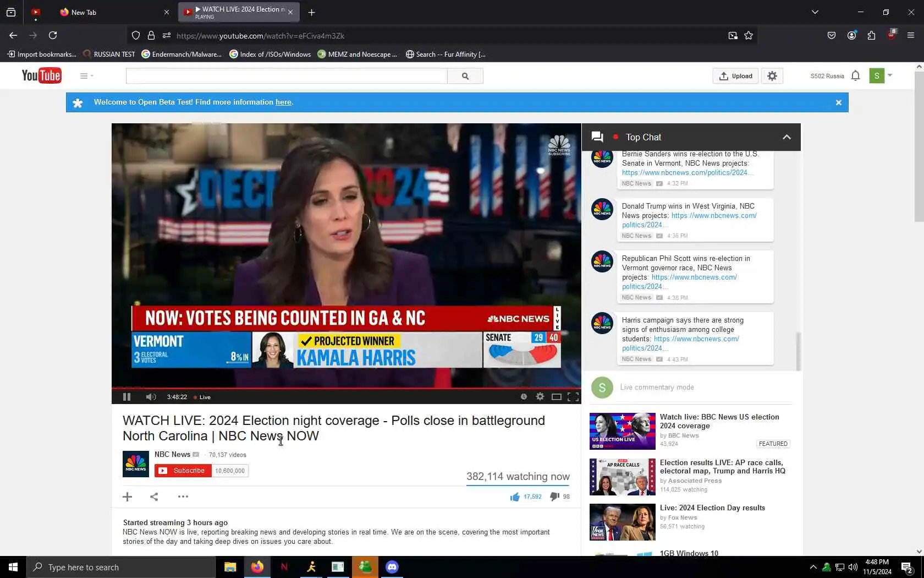Expand the account dropdown arrow

point(890,75)
